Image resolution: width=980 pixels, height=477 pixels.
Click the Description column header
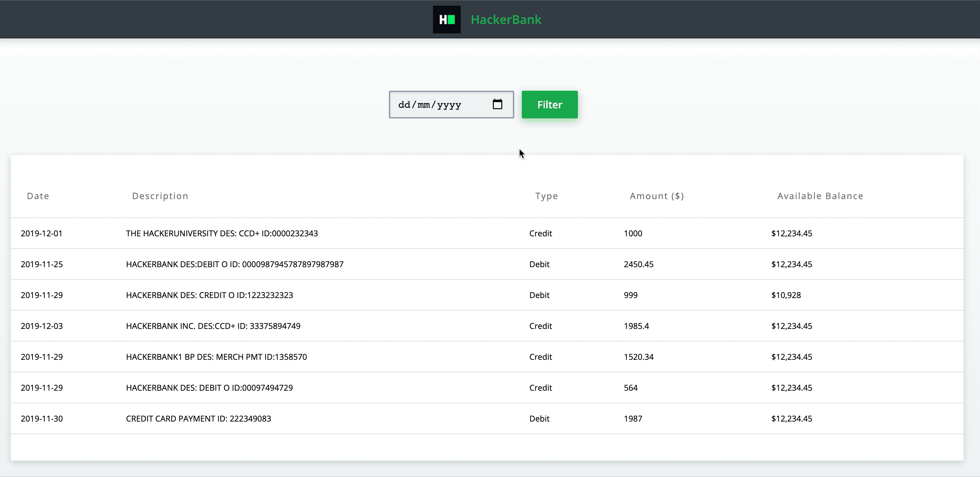pos(160,196)
